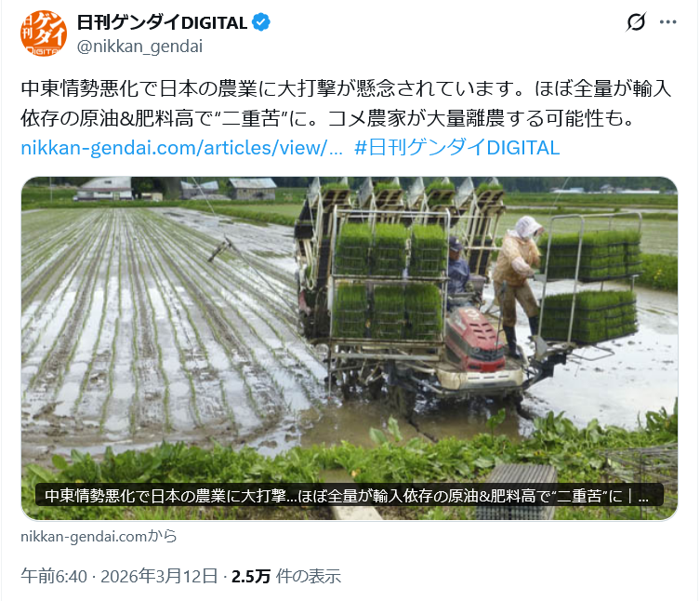Open the nikkan-gendai.com/articles/view link
The height and width of the screenshot is (601, 700).
(181, 148)
